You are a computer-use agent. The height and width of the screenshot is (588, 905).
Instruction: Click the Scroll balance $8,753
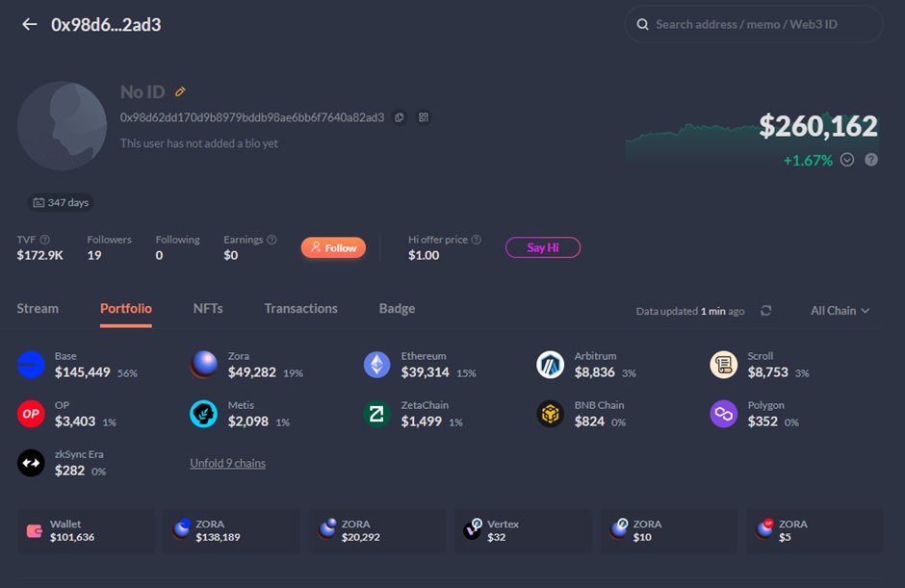click(x=767, y=372)
